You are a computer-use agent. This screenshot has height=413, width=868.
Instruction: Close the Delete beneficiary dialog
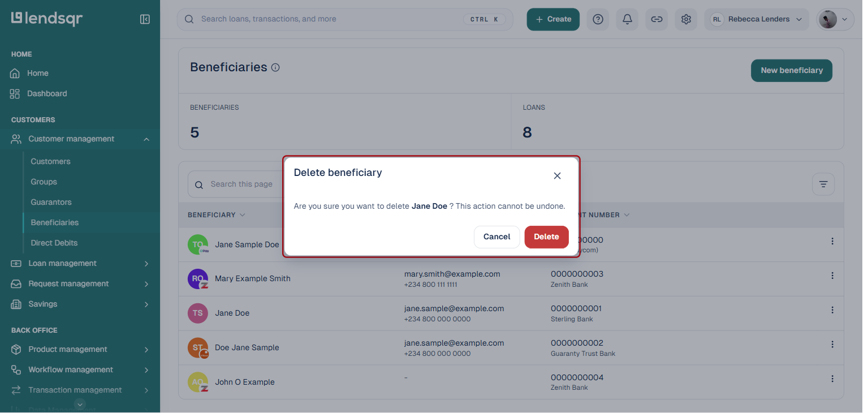coord(557,176)
